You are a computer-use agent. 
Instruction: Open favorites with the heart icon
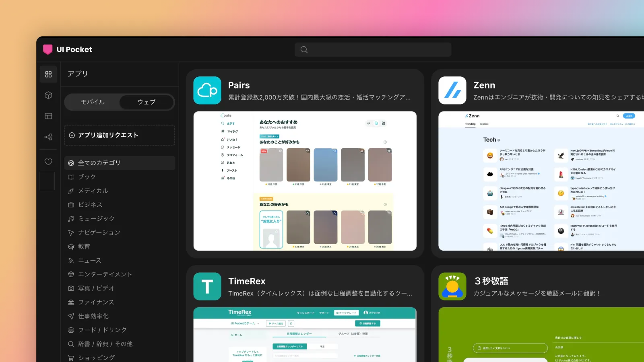(x=48, y=162)
